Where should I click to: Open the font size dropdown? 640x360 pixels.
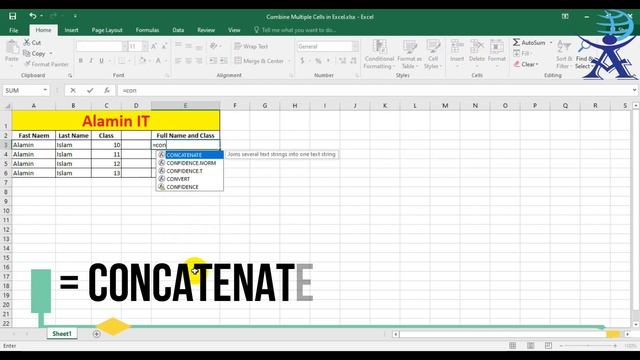(145, 47)
